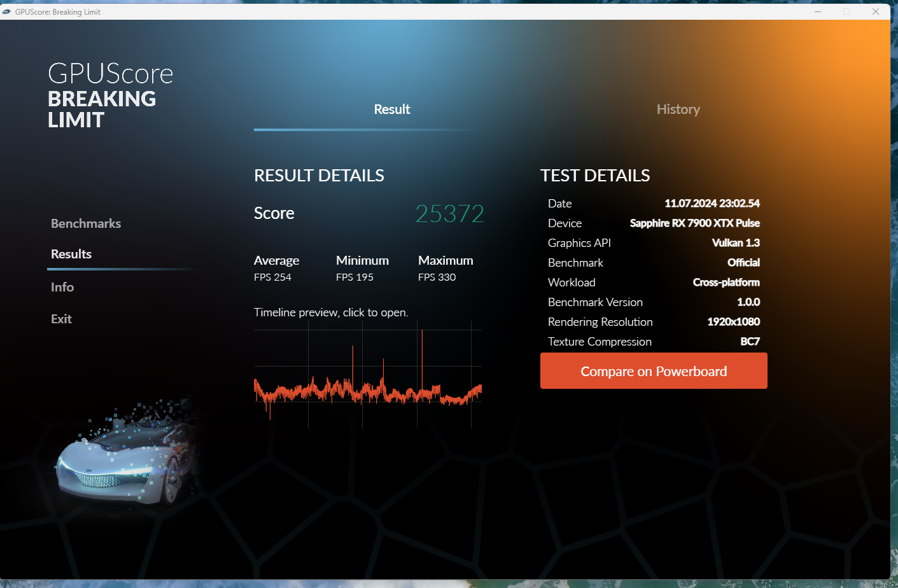Click the Texture Compression label
This screenshot has height=588, width=898.
pyautogui.click(x=600, y=342)
